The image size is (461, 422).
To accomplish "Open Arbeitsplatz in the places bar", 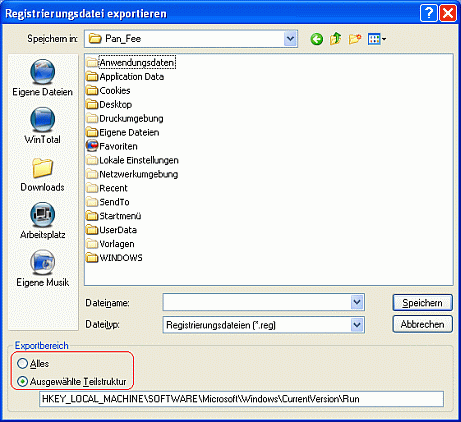I will point(42,220).
